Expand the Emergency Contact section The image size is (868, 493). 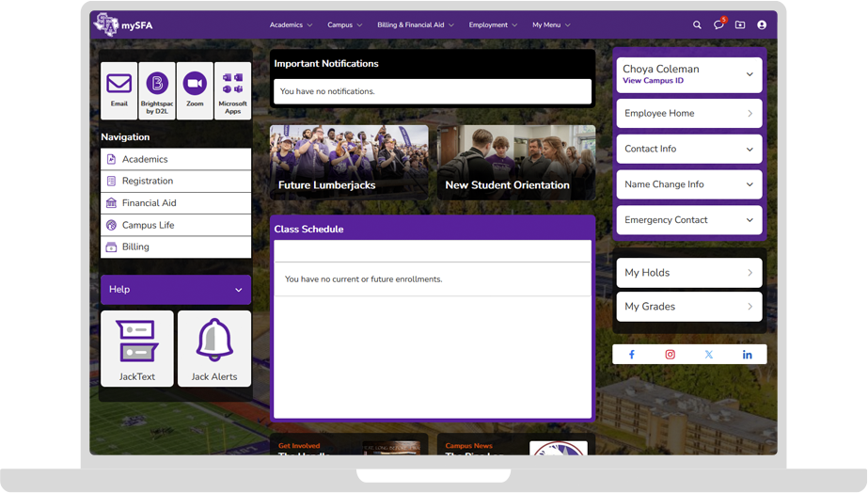(x=688, y=220)
